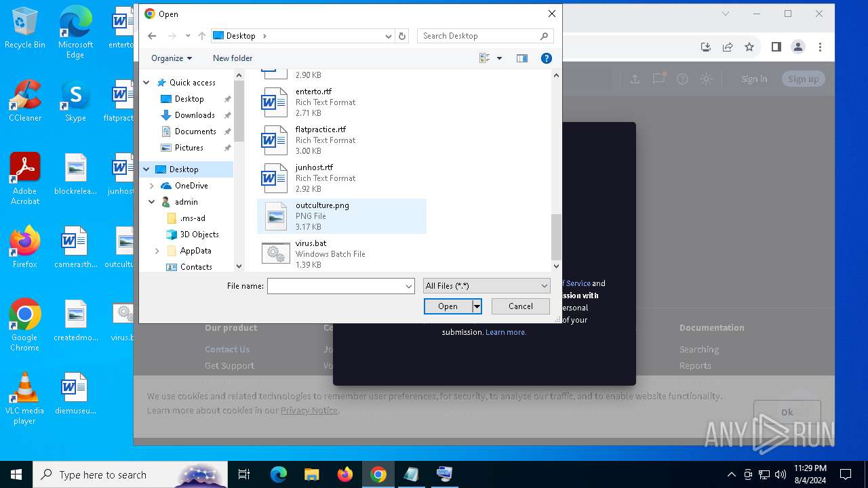Open the Chrome downloads icon
The image size is (868, 488).
[706, 47]
